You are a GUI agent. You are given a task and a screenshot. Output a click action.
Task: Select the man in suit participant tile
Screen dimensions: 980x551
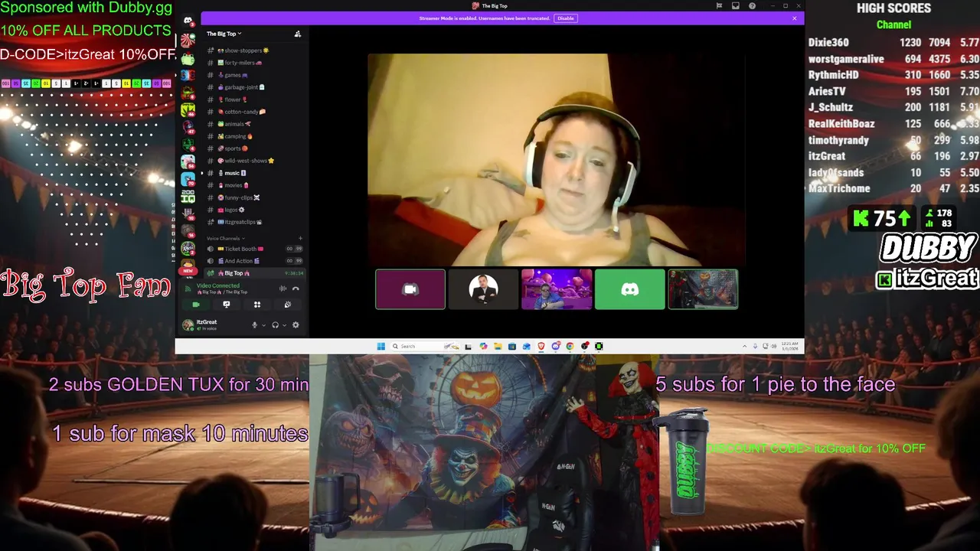pyautogui.click(x=483, y=289)
